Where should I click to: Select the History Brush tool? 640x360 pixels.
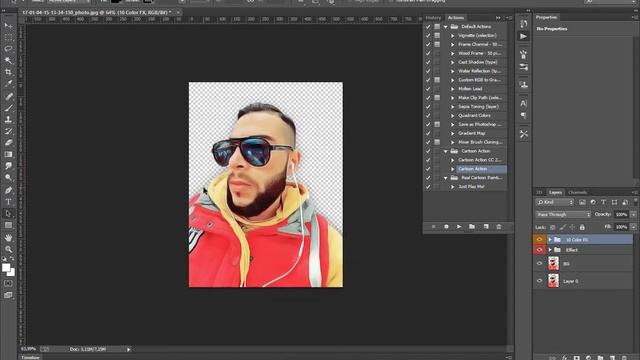pyautogui.click(x=8, y=131)
